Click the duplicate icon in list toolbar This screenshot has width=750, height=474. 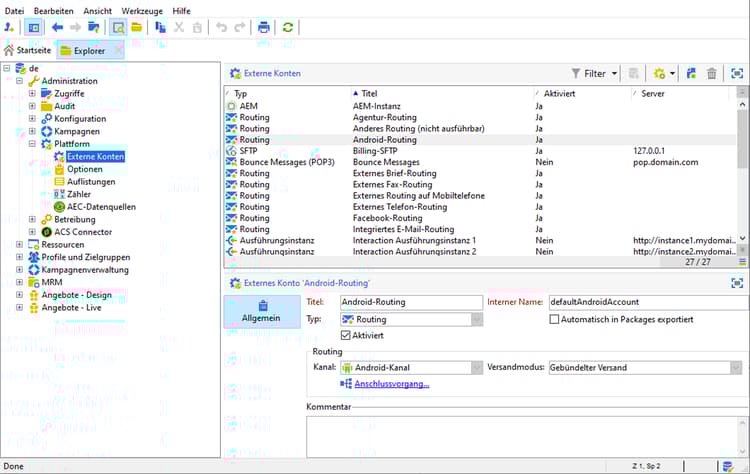[690, 73]
